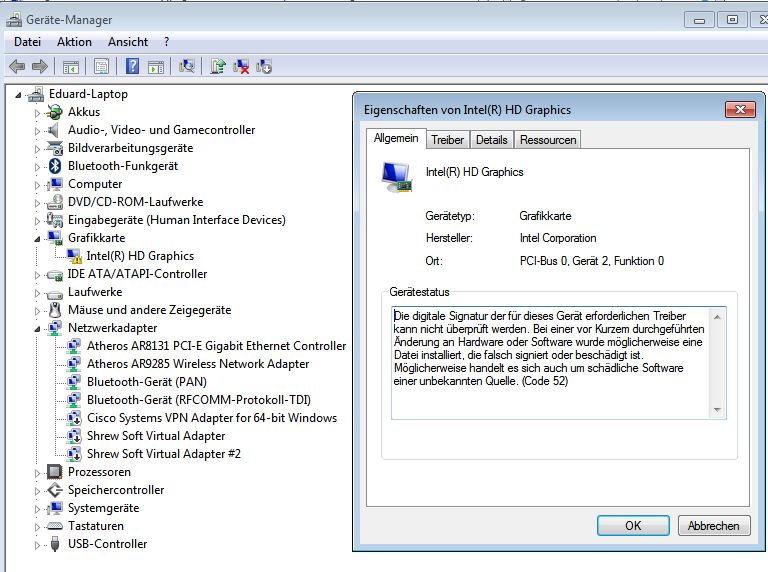Minimize the Geräte-Manager window

click(699, 20)
